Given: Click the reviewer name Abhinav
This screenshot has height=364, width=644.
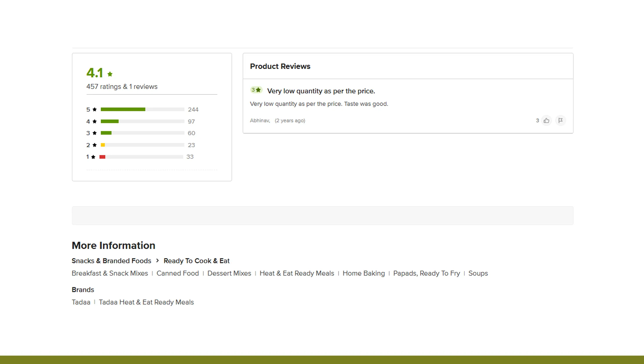Looking at the screenshot, I should coord(259,120).
